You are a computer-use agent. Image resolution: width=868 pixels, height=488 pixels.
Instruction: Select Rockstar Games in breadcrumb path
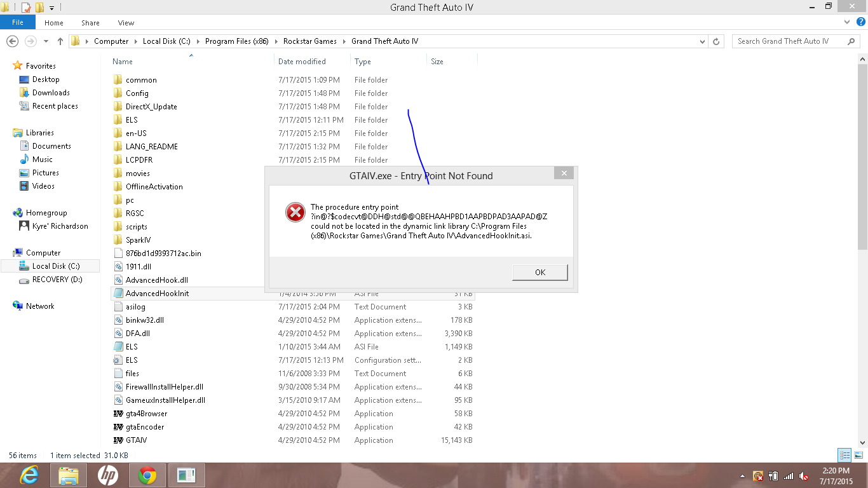click(x=310, y=41)
